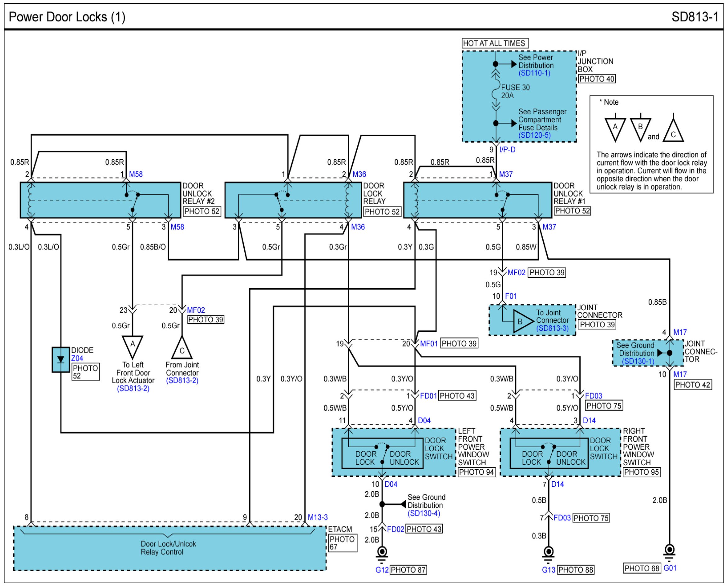Open the SD130-4 Ground Distribution link
The height and width of the screenshot is (587, 728).
point(423,513)
